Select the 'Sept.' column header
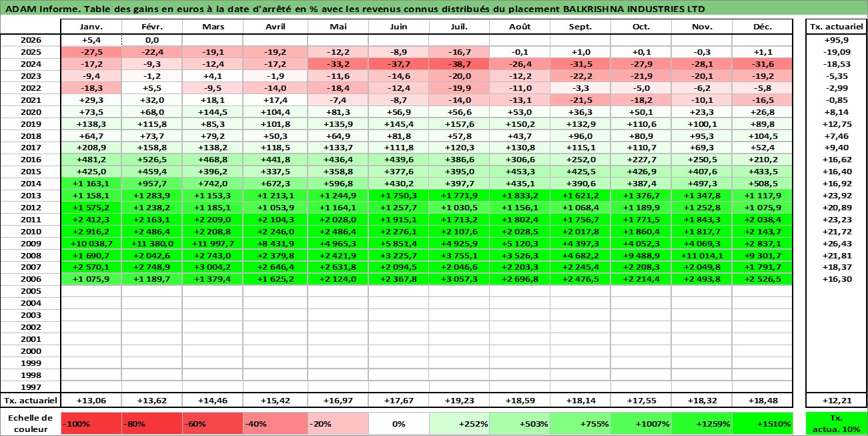 (x=580, y=27)
